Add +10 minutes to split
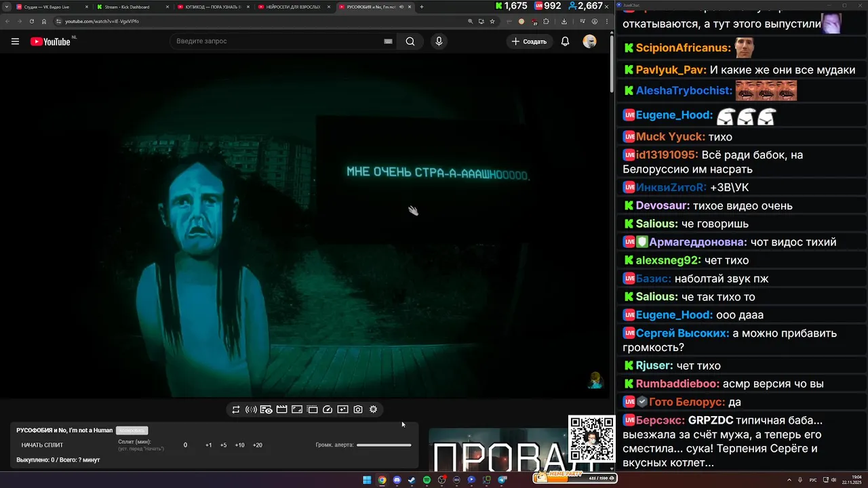 click(239, 445)
